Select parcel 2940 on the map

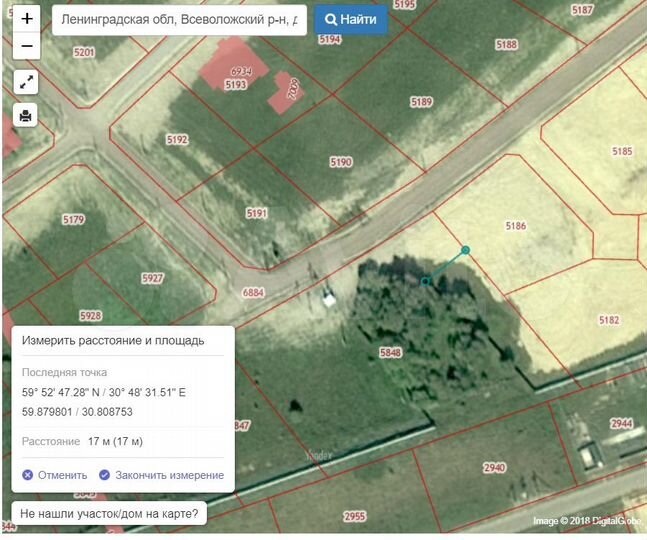point(494,467)
